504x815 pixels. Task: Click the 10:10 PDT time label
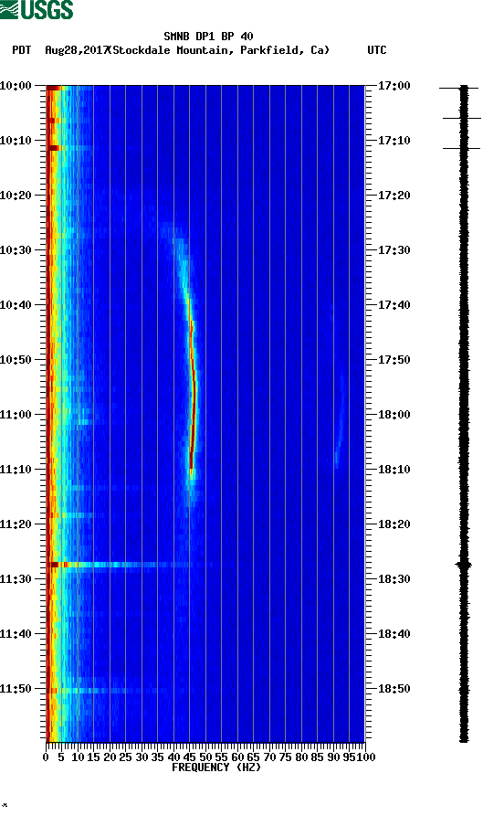[16, 141]
